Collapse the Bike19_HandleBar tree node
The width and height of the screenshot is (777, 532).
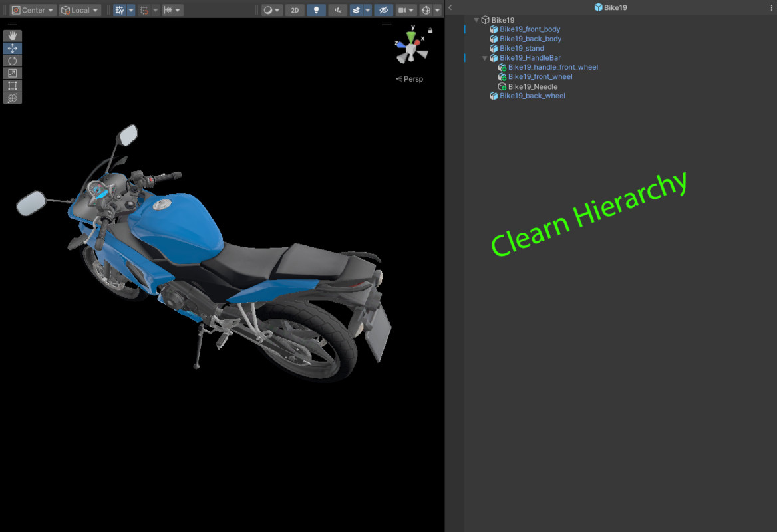click(484, 58)
